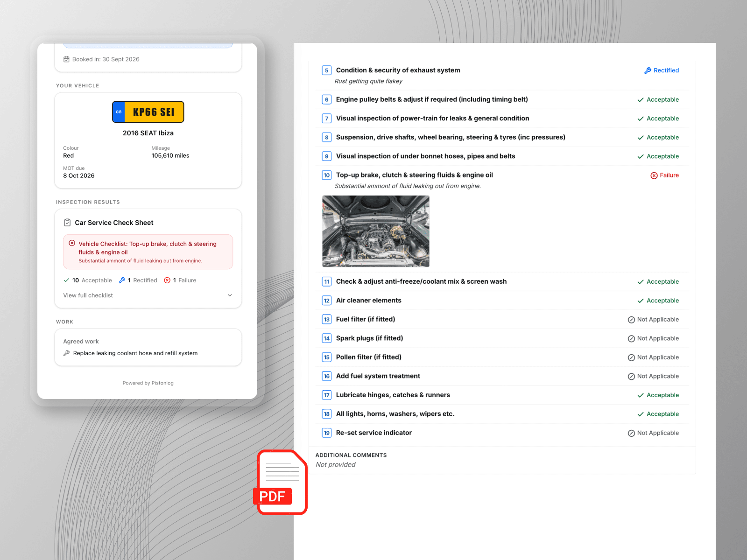Click the Not Applicable icon for Spark plugs
Image resolution: width=747 pixels, height=560 pixels.
coord(631,339)
